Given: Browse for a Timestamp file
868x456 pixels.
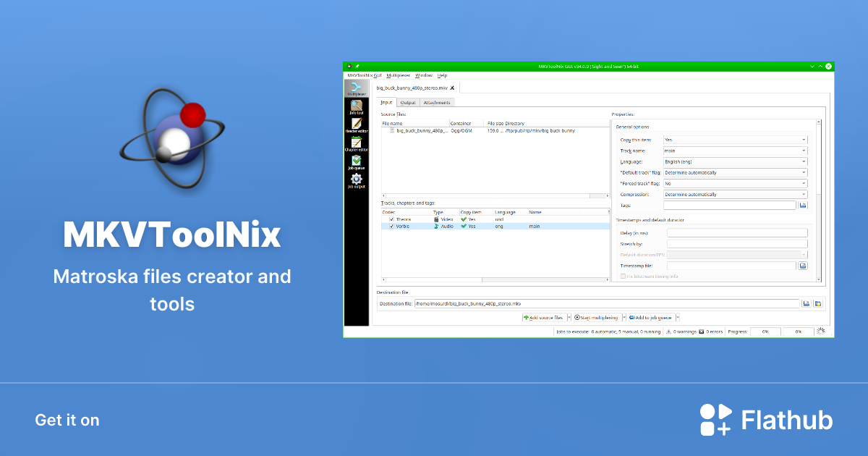Looking at the screenshot, I should click(x=801, y=266).
